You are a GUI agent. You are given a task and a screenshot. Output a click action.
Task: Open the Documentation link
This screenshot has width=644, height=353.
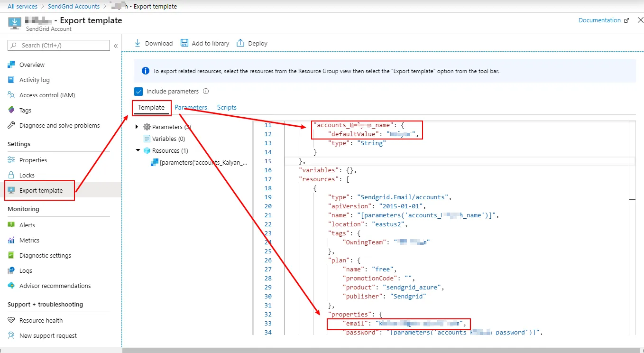pyautogui.click(x=599, y=20)
